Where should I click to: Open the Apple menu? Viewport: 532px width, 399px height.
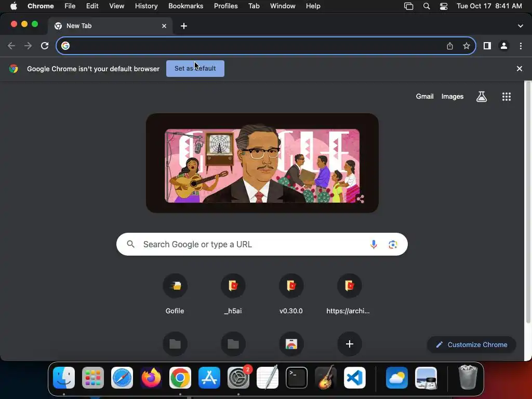(14, 6)
